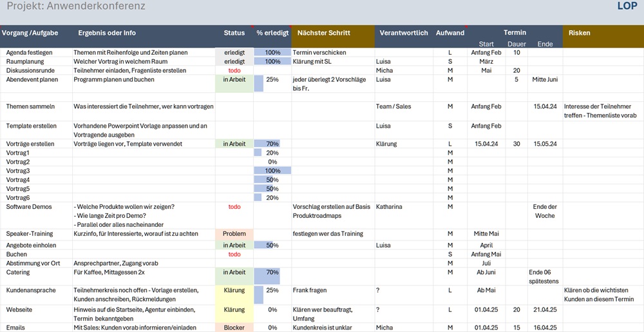
Task: Click the 15.05.24 end date cell
Action: click(545, 144)
